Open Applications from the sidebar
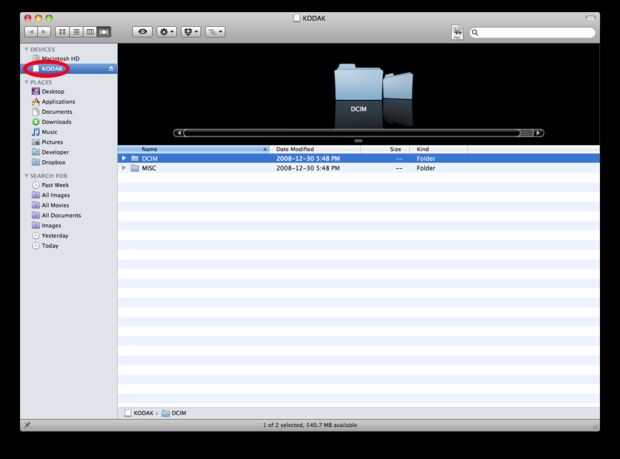 pyautogui.click(x=53, y=102)
